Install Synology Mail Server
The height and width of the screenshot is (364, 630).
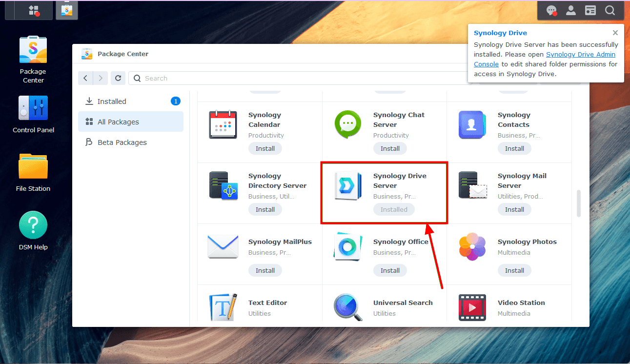click(x=515, y=210)
